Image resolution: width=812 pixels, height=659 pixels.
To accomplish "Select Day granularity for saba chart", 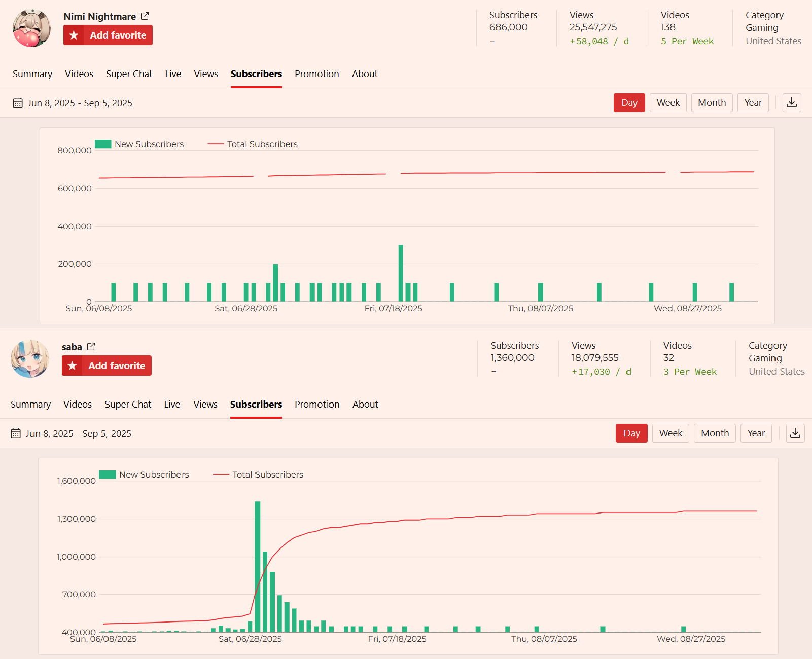I will (x=631, y=433).
